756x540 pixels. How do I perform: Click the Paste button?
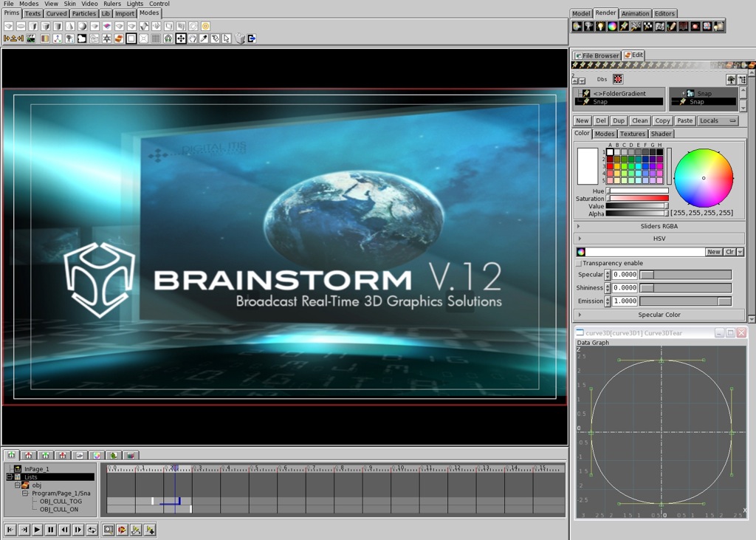click(x=684, y=120)
